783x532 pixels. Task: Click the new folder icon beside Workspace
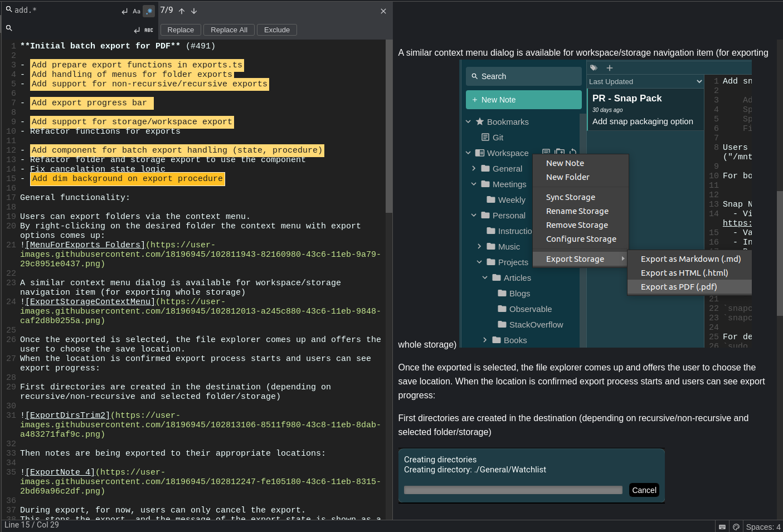click(560, 152)
